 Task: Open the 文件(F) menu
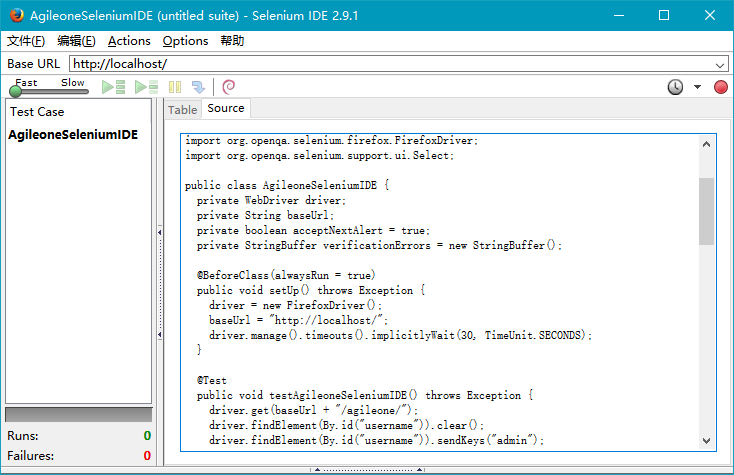26,41
